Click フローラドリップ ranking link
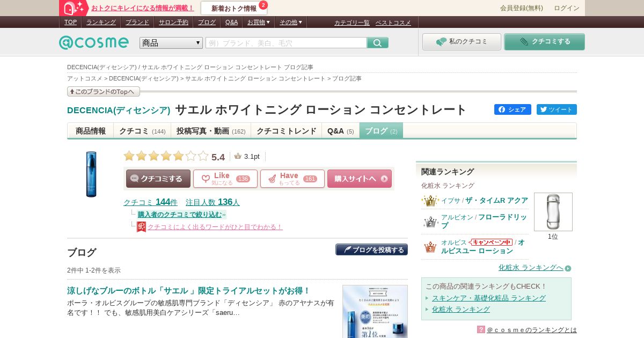This screenshot has height=338, width=644. 484,221
